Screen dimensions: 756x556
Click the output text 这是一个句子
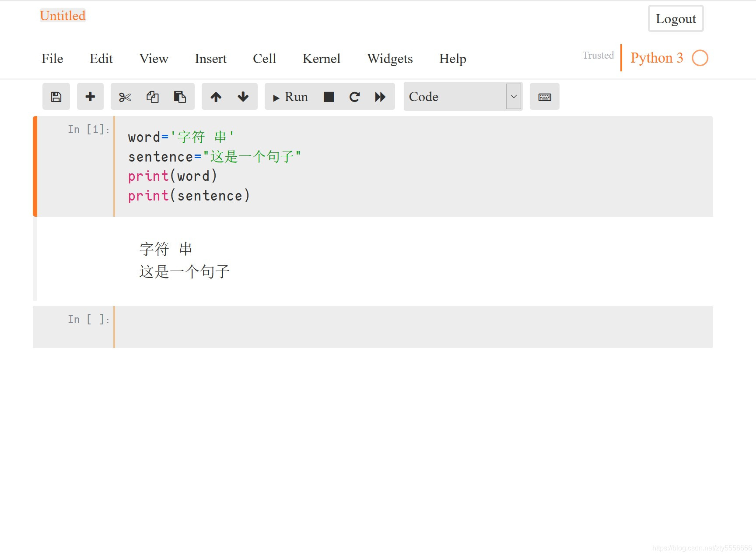185,272
